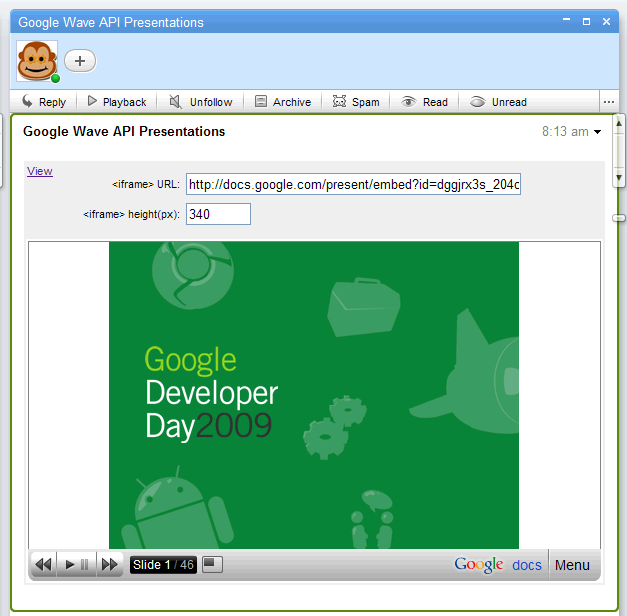Image resolution: width=627 pixels, height=616 pixels.
Task: Focus the iframe URL input field
Action: coord(353,184)
